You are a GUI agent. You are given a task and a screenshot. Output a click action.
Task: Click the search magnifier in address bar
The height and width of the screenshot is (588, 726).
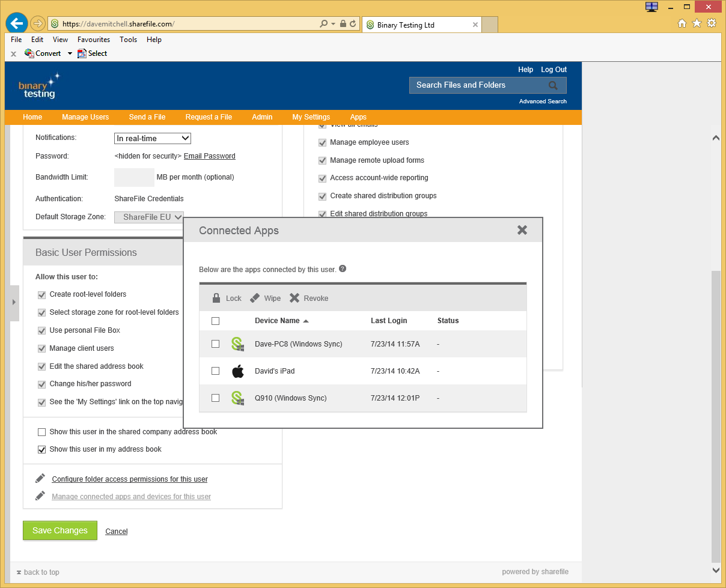coord(324,24)
